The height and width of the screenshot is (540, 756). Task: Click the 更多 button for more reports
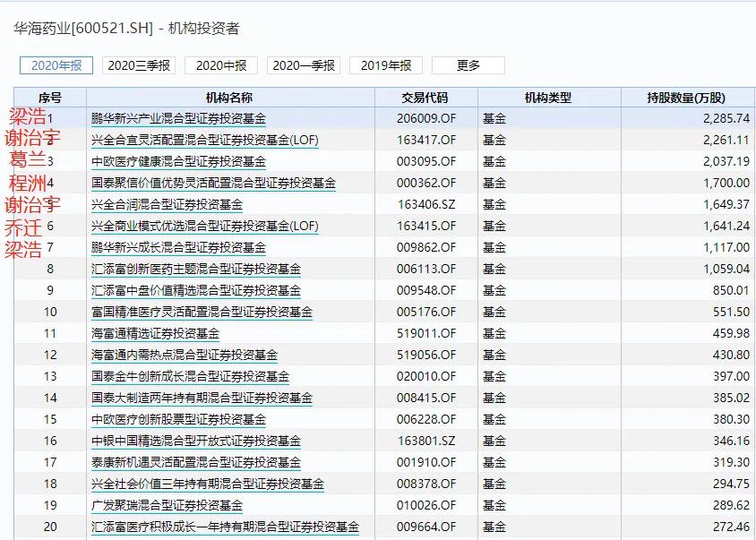pos(468,65)
